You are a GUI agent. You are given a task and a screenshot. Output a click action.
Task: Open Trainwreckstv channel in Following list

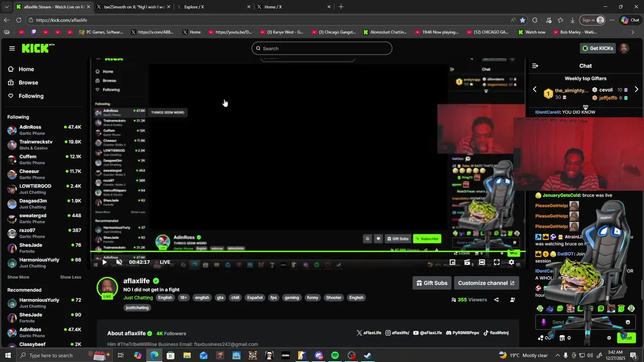(44, 145)
